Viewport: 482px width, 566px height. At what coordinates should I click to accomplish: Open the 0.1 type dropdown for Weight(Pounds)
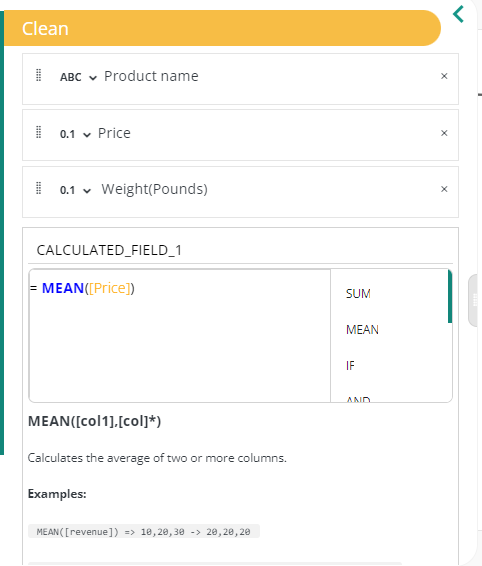[75, 190]
